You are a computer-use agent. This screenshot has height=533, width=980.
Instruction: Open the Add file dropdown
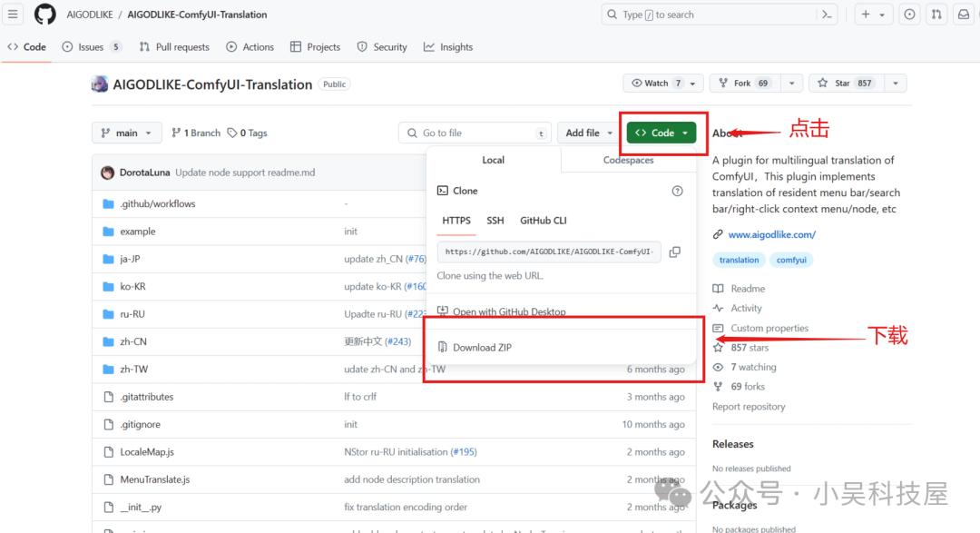tap(589, 133)
